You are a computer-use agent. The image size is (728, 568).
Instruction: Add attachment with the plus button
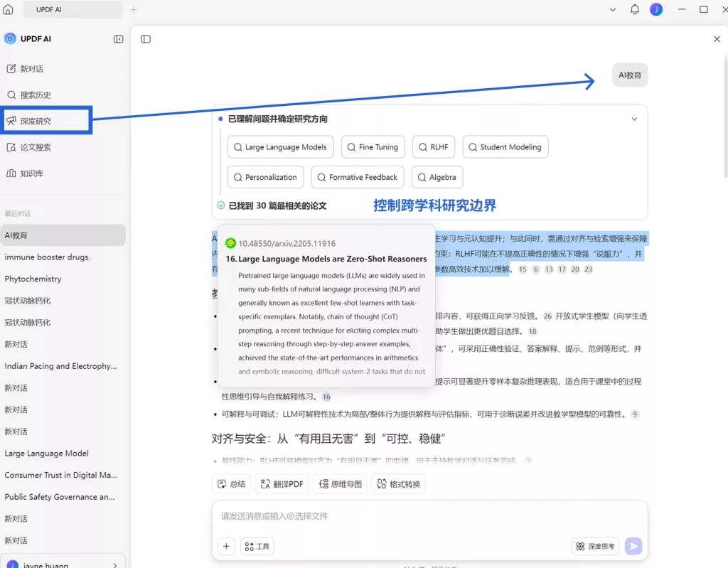pos(226,546)
